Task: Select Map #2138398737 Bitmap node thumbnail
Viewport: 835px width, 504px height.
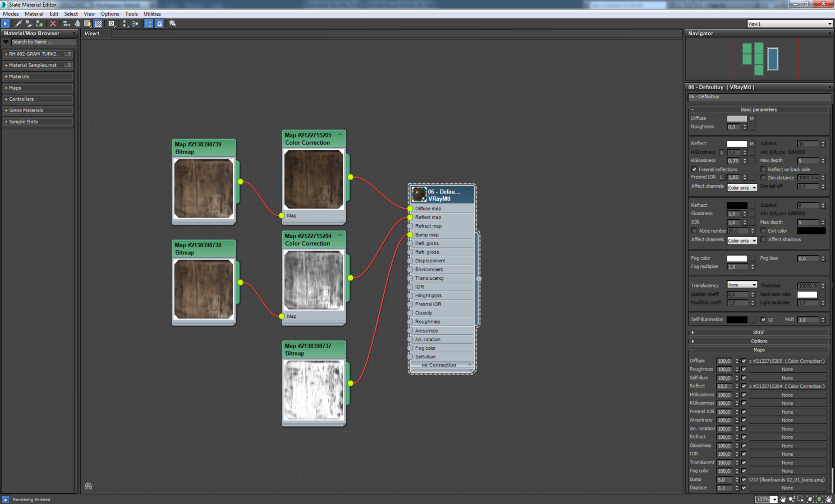Action: tap(314, 390)
